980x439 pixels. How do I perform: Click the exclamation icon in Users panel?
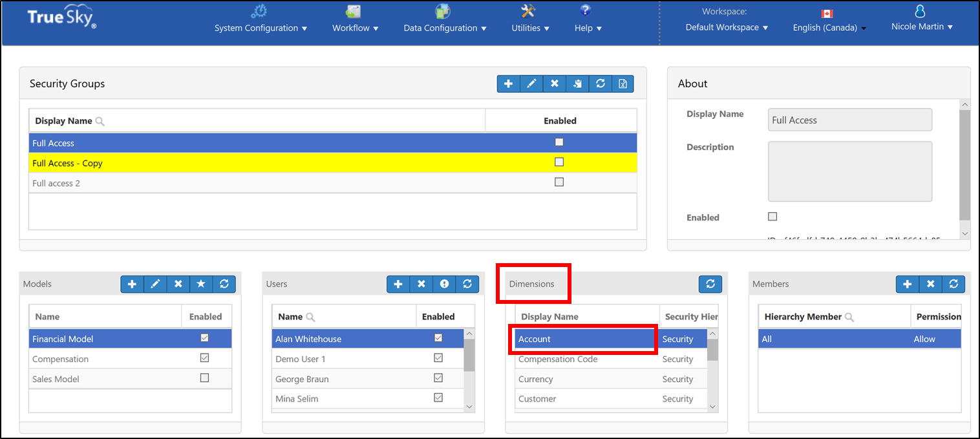tap(444, 284)
